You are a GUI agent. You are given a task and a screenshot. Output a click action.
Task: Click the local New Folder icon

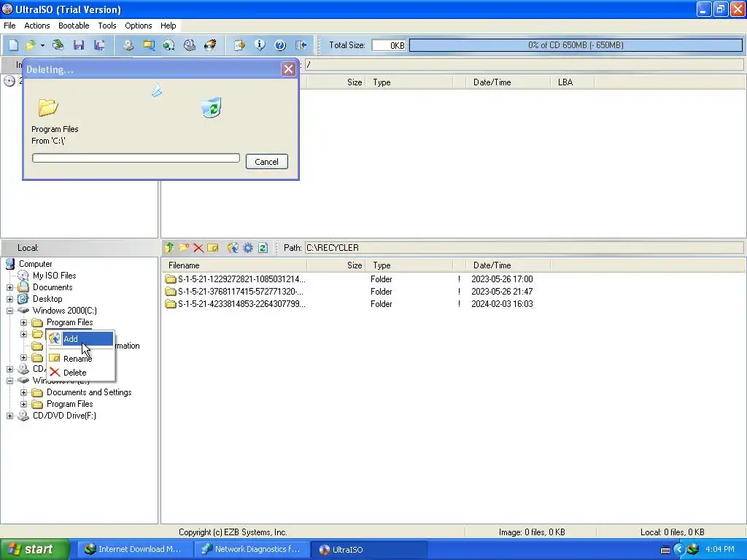184,248
